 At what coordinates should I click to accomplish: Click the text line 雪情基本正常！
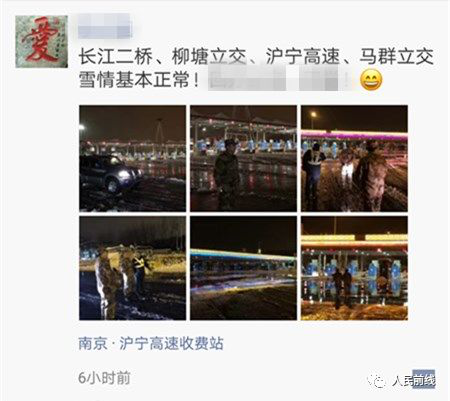140,80
